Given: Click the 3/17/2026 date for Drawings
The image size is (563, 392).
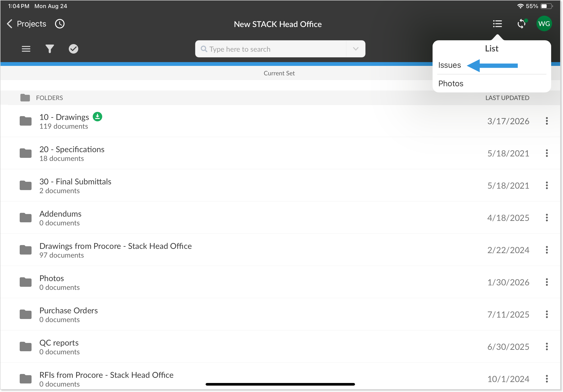Looking at the screenshot, I should [x=508, y=121].
